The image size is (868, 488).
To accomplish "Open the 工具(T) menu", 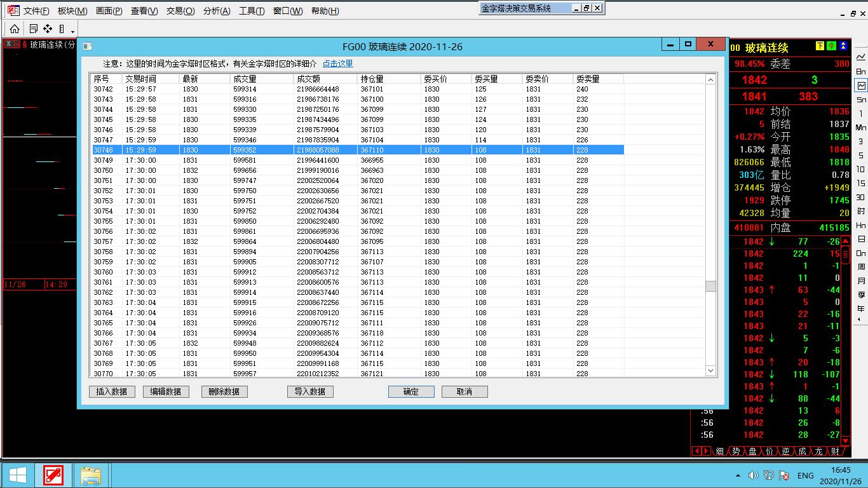I will click(252, 11).
